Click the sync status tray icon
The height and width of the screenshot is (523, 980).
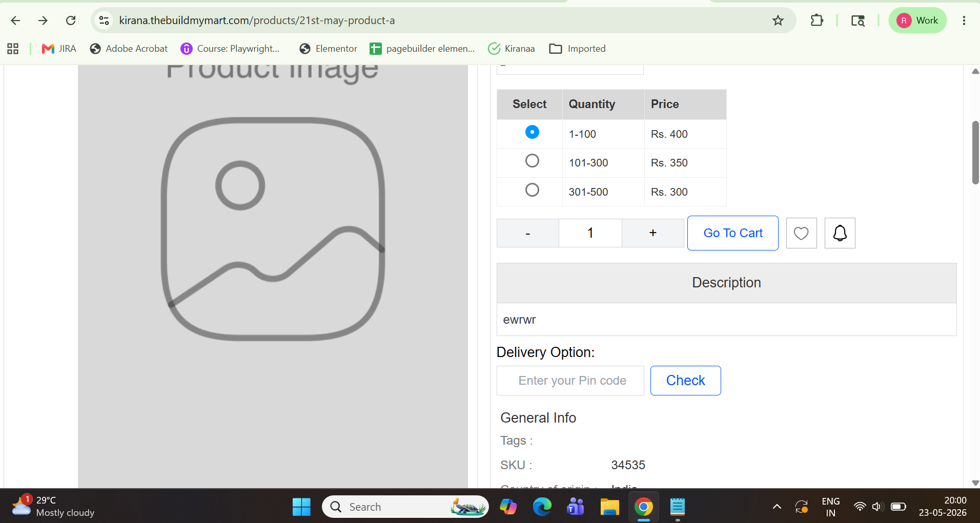pos(802,507)
